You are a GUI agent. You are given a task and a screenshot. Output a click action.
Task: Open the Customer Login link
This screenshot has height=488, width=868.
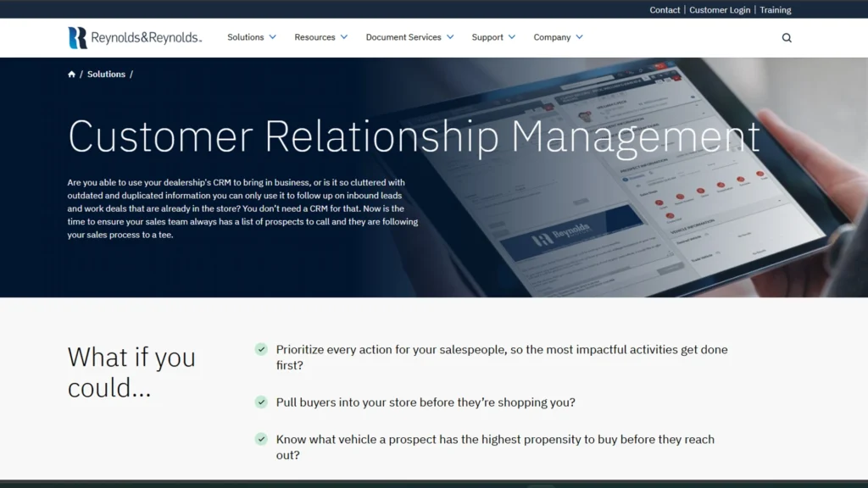tap(720, 10)
